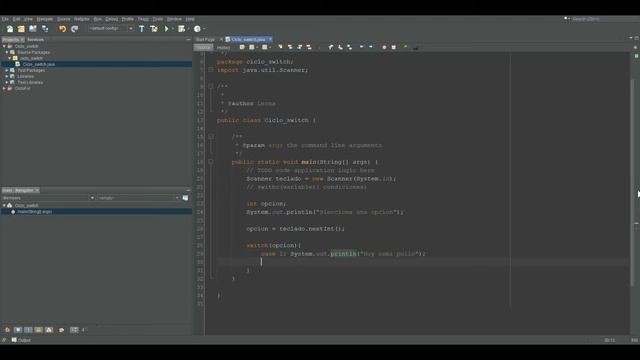The image size is (640, 360).
Task: Click the Open Project icon in toolbar
Action: pyautogui.click(x=33, y=29)
